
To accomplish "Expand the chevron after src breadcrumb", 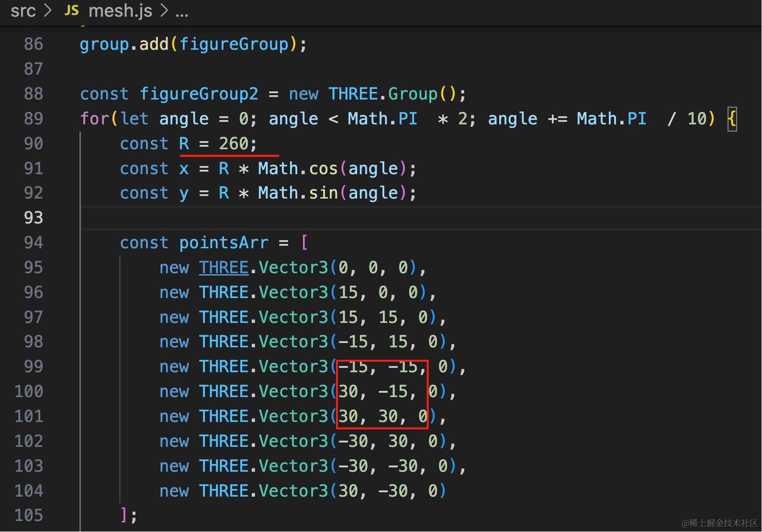I will [x=47, y=11].
